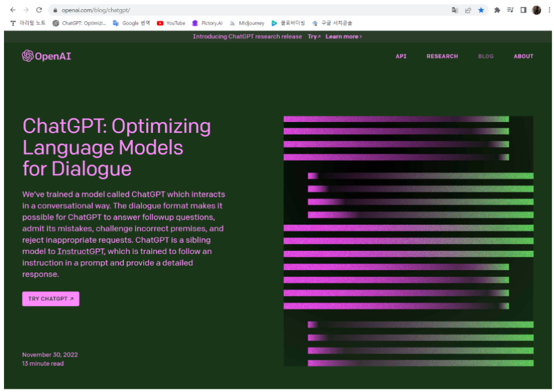This screenshot has height=392, width=554.
Task: Open the Google Translate page icon
Action: coord(455,10)
